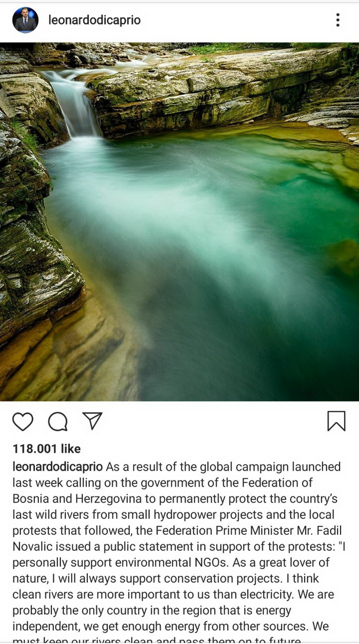Click 'Bosnia and Herzegovina' text in the caption

[71, 498]
